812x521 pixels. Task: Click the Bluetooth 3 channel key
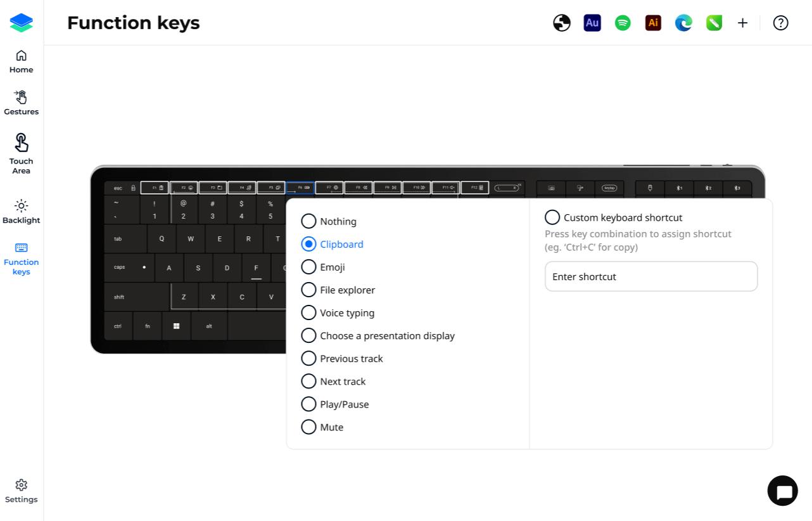[737, 188]
